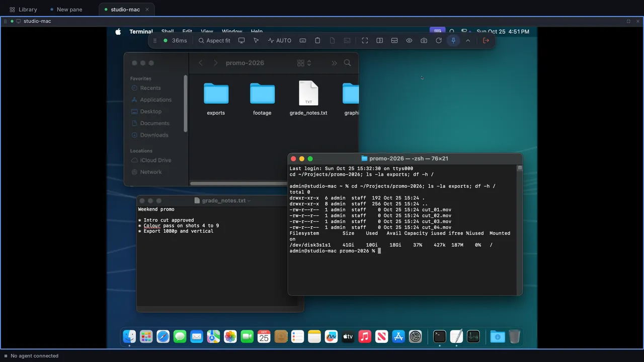This screenshot has width=644, height=362.
Task: Open the Music app in the Dock
Action: [x=365, y=336]
